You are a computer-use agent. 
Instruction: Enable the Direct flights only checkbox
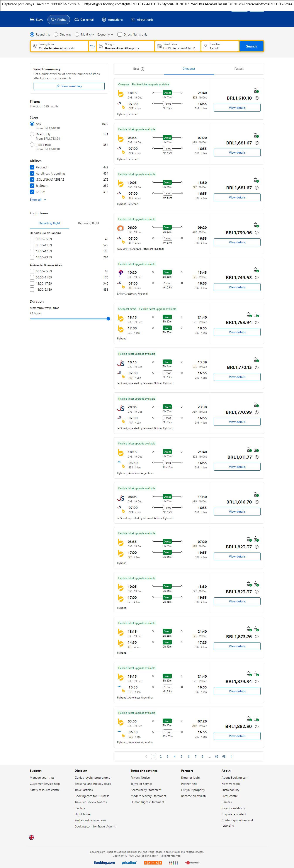120,34
